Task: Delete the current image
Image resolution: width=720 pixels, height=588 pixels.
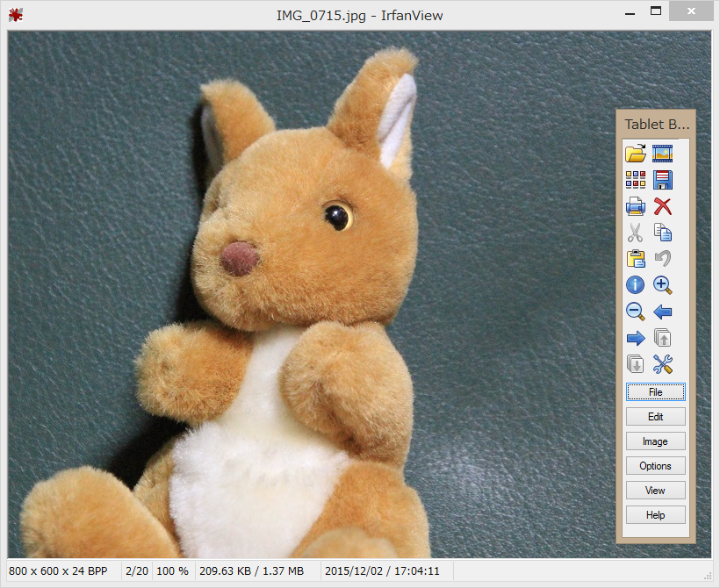Action: pyautogui.click(x=663, y=206)
